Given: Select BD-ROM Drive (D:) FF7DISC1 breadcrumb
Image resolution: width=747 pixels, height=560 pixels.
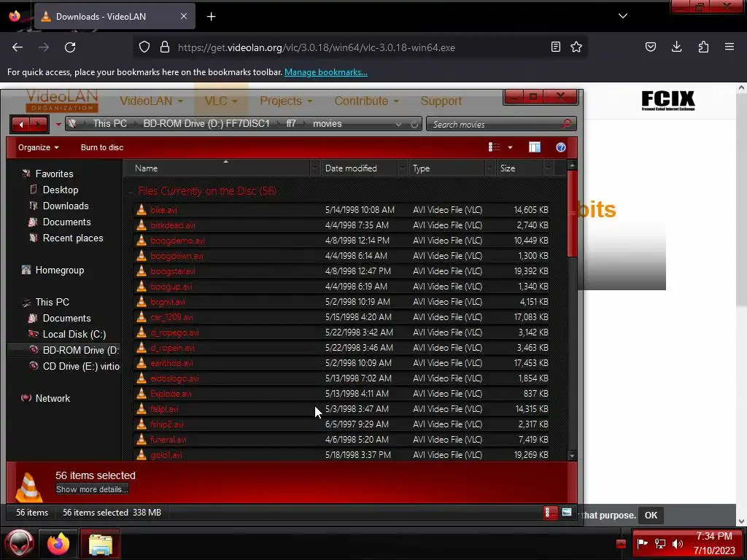Looking at the screenshot, I should tap(206, 124).
